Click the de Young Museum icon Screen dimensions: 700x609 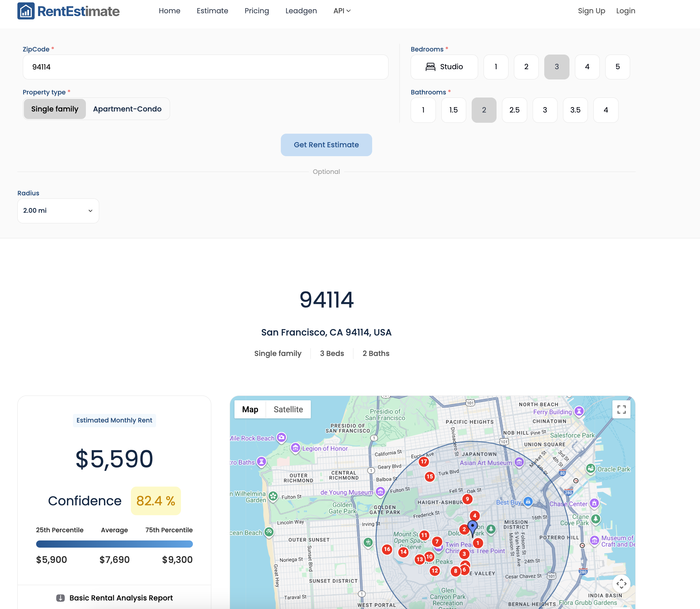(380, 492)
